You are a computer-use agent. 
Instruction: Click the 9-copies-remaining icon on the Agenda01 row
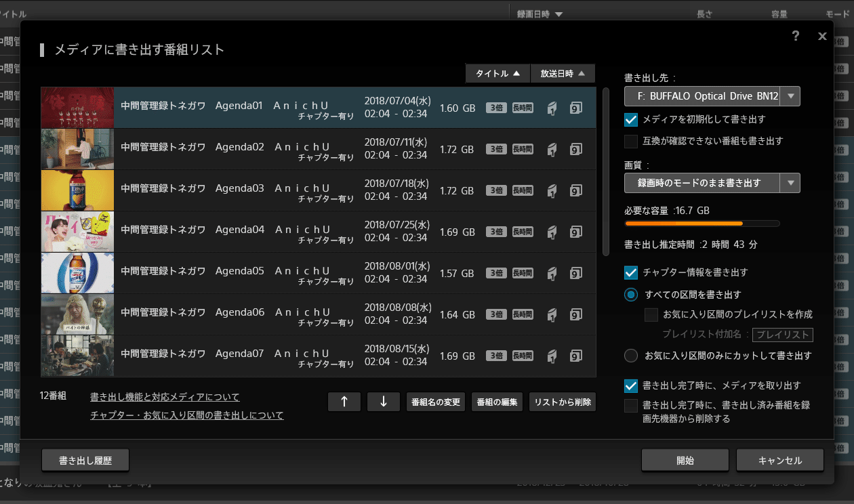coord(576,107)
